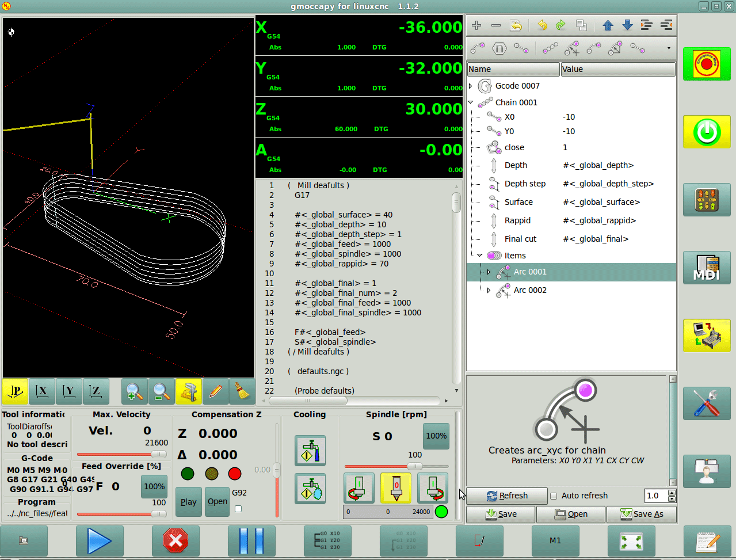Zoom in on the 3D preview
This screenshot has width=736, height=560.
(x=134, y=392)
